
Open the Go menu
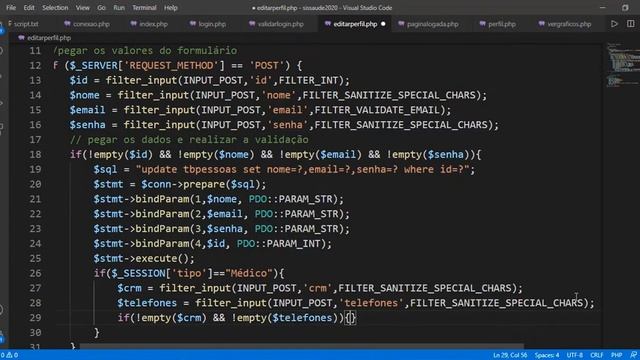coord(101,8)
